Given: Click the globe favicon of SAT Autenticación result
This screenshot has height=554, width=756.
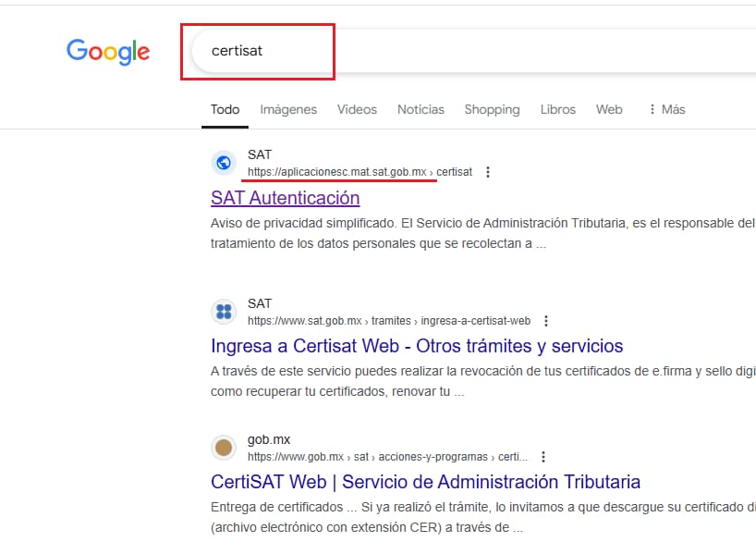Looking at the screenshot, I should tap(224, 163).
